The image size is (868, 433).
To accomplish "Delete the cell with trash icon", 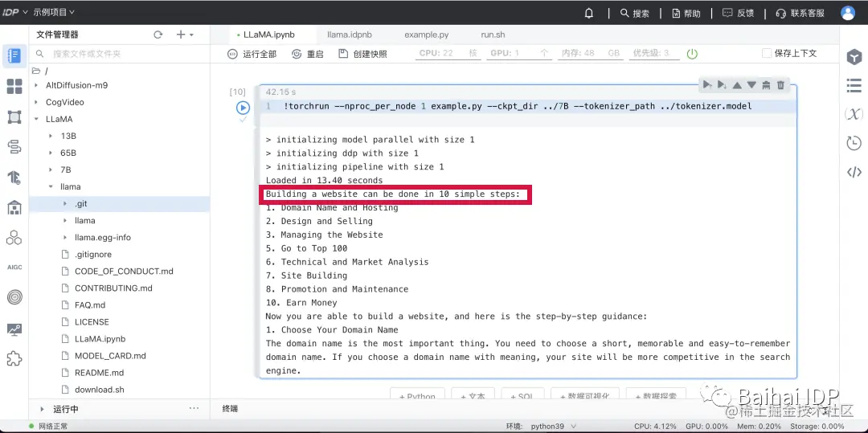I will [x=780, y=84].
